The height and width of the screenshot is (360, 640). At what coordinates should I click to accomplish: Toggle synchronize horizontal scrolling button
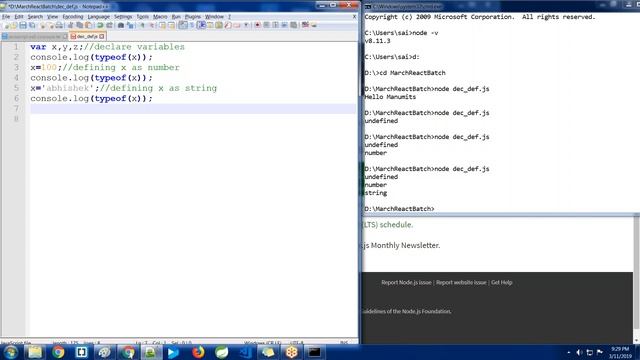(171, 25)
